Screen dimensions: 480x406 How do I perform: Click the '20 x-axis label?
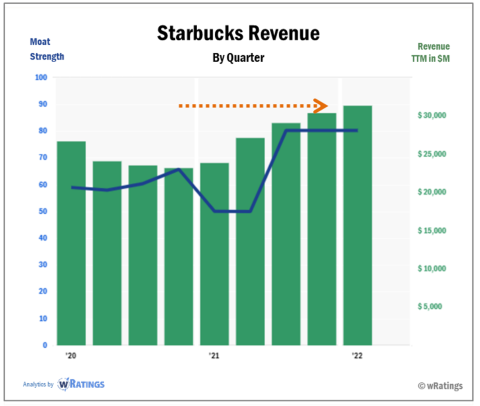pyautogui.click(x=71, y=356)
